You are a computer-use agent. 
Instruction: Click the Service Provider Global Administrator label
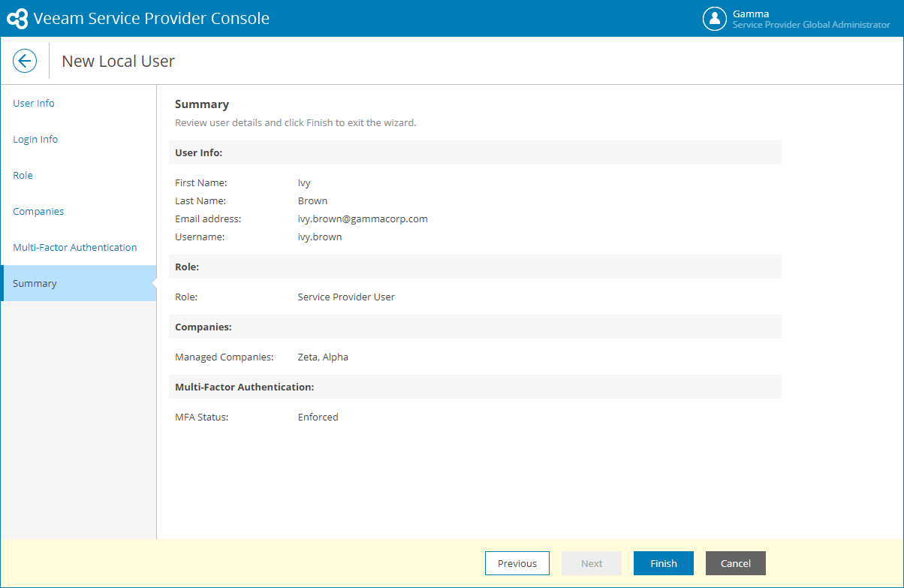(811, 25)
